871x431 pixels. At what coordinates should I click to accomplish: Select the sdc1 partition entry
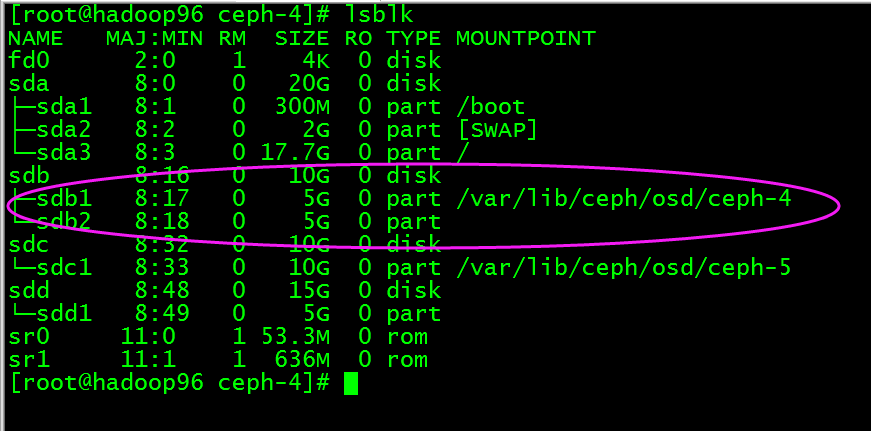coord(64,268)
